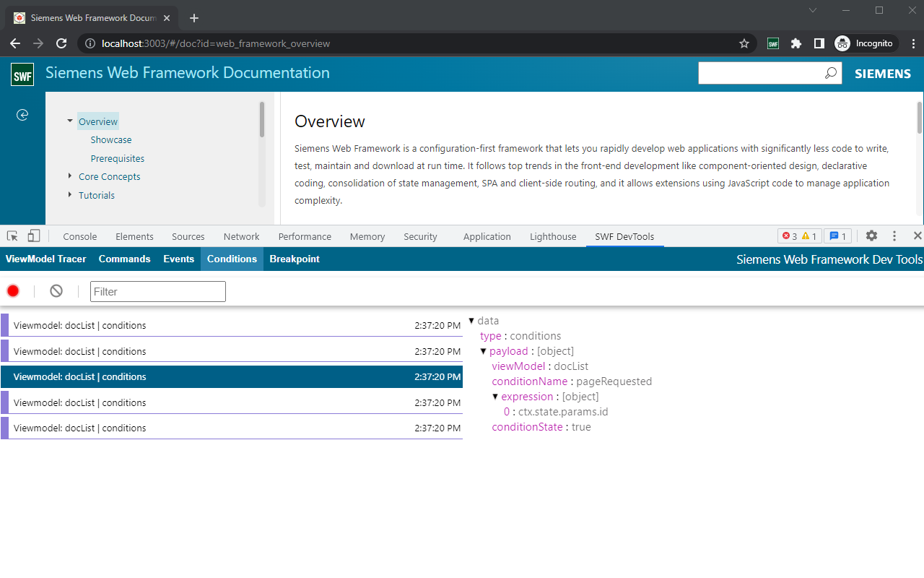Open the Performance tab
This screenshot has height=578, width=924.
[x=305, y=236]
